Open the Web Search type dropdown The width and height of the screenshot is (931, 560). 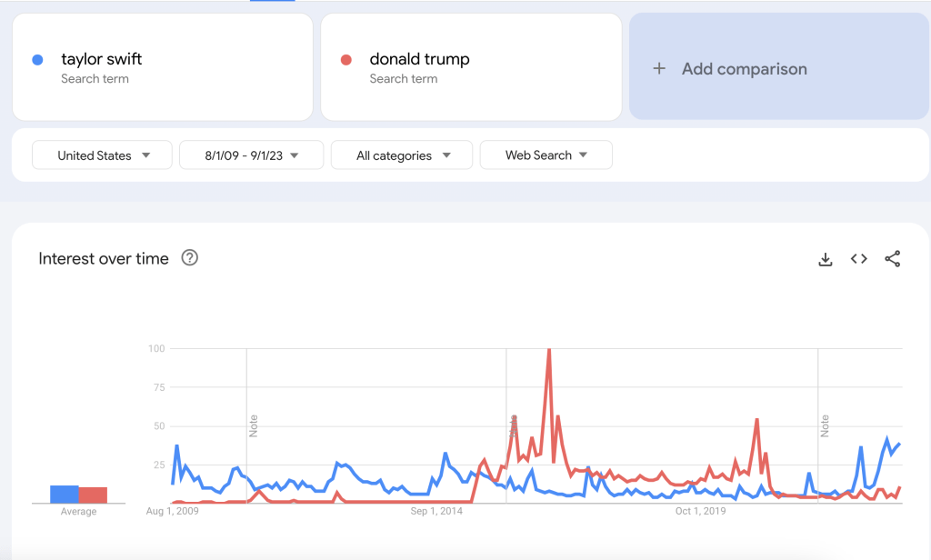[x=546, y=155]
